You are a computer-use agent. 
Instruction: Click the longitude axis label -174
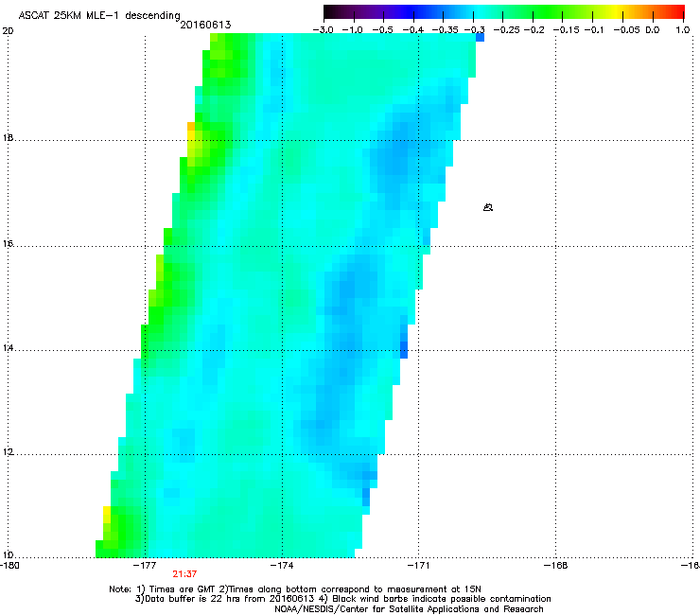click(283, 566)
